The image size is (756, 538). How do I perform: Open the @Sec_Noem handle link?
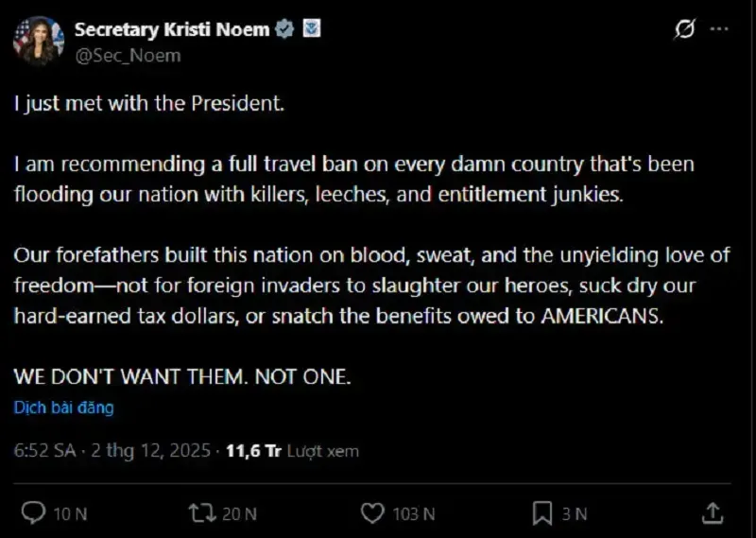(x=128, y=55)
